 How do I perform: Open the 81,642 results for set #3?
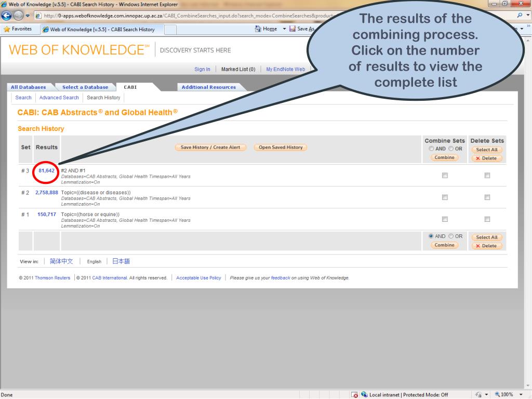coord(46,170)
